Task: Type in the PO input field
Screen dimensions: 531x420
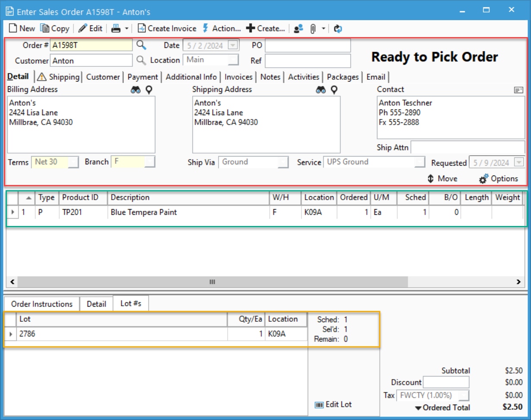Action: 308,45
